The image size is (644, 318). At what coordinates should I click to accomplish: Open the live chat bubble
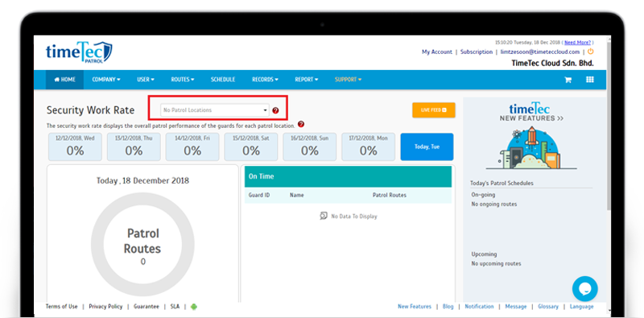coord(585,288)
